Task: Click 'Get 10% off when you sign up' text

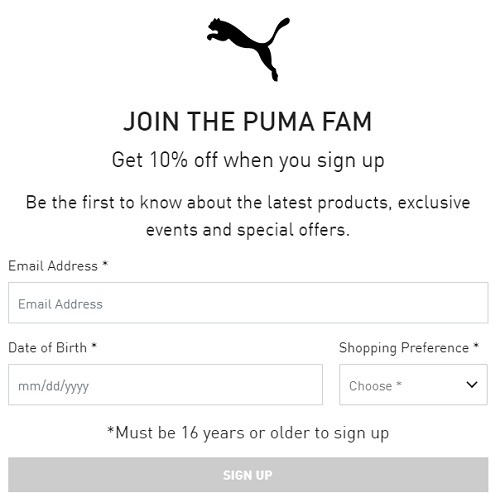Action: [248, 160]
